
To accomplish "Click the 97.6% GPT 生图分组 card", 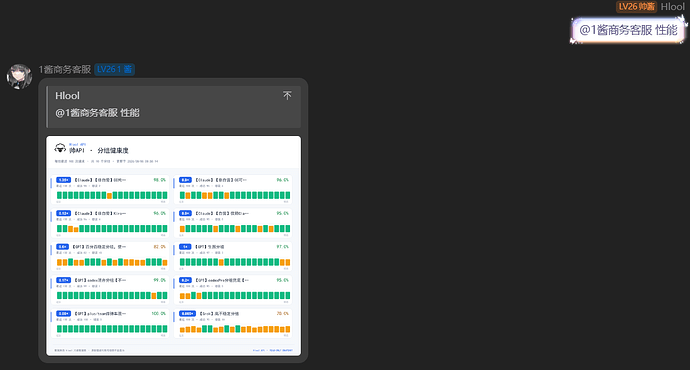I will [x=233, y=256].
